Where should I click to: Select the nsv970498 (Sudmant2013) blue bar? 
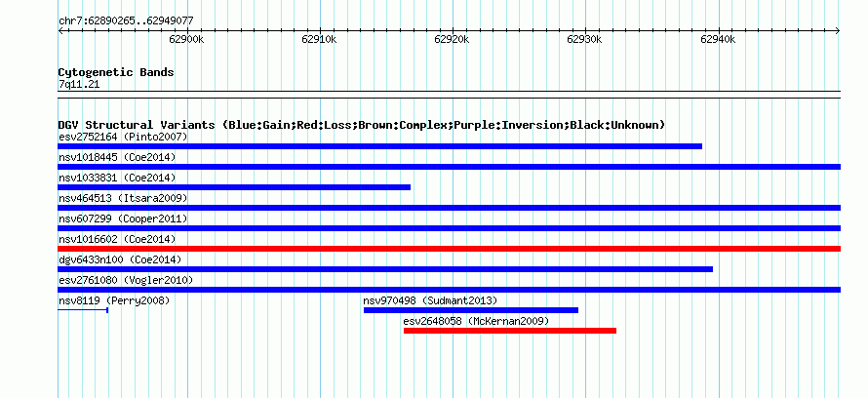(x=470, y=310)
